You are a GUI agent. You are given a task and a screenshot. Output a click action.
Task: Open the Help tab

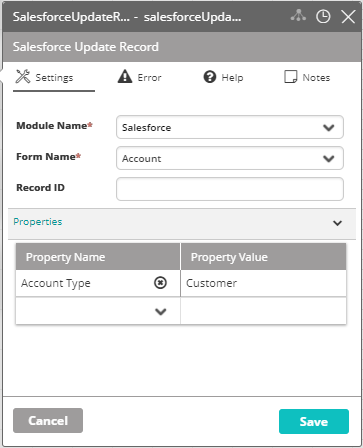click(x=223, y=78)
